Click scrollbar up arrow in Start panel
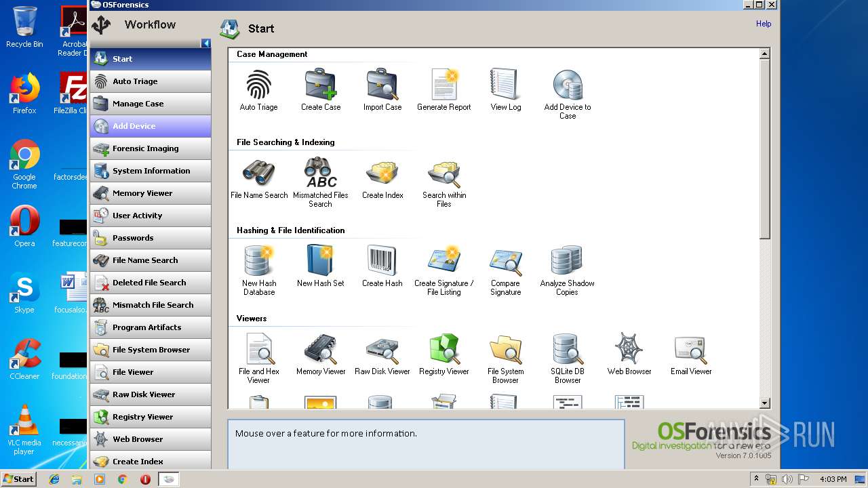 (x=765, y=54)
